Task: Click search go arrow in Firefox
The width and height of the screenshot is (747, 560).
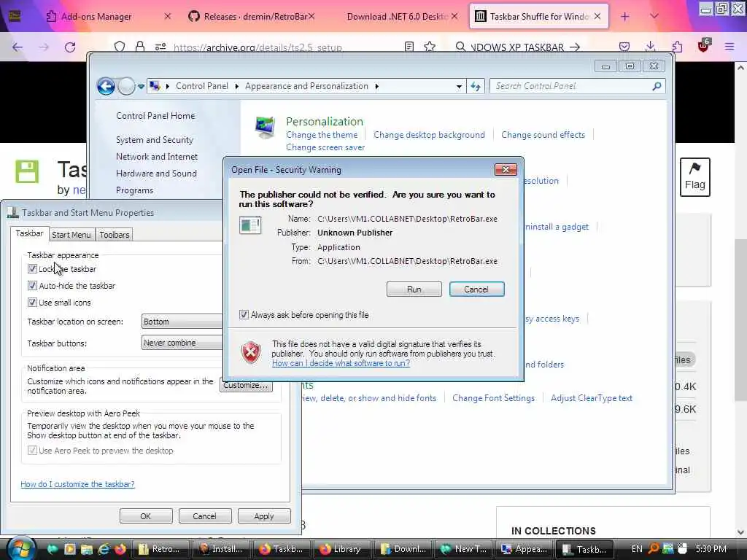Action: [575, 47]
